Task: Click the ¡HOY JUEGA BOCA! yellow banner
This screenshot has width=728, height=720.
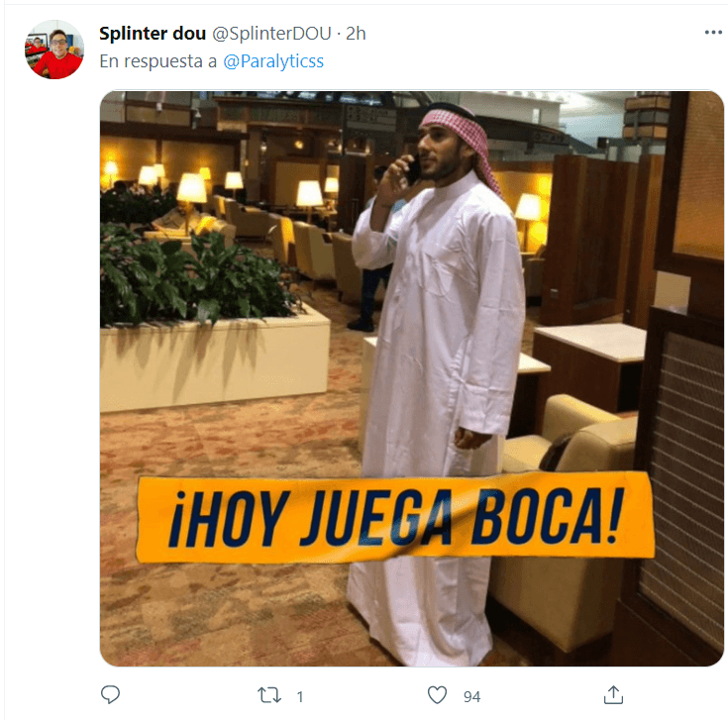Action: point(395,518)
